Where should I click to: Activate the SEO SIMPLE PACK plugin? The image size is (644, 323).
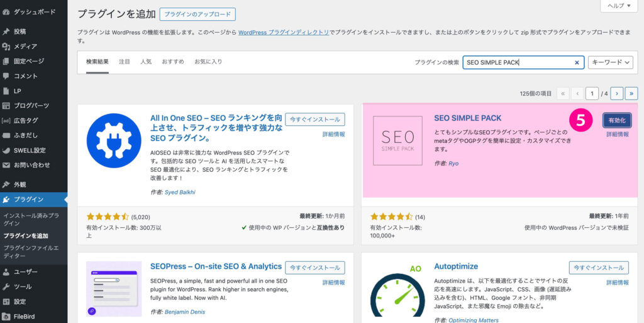point(616,120)
